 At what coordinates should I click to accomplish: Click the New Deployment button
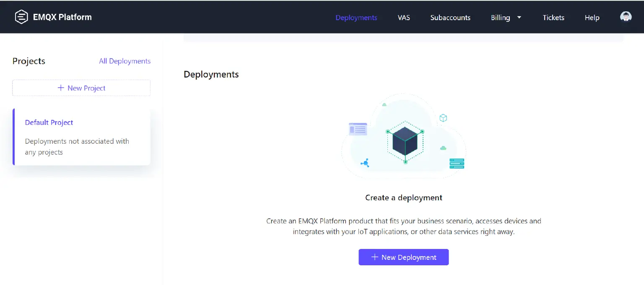tap(403, 257)
